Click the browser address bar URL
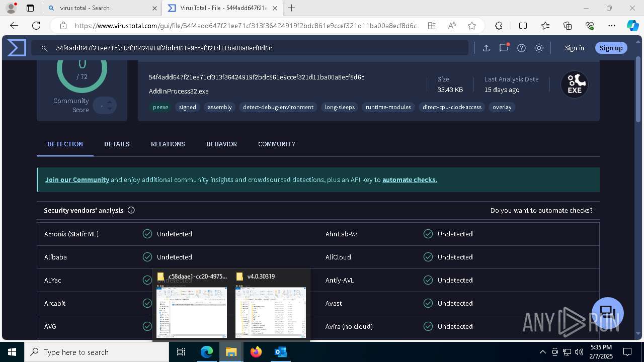The image size is (644, 362). pyautogui.click(x=246, y=26)
